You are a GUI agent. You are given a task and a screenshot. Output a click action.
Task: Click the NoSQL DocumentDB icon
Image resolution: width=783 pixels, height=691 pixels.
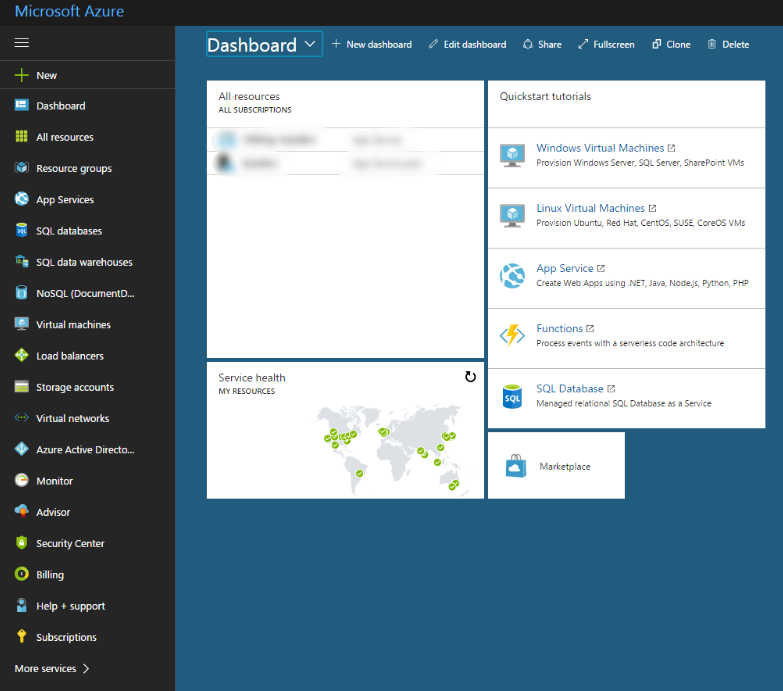pyautogui.click(x=21, y=293)
